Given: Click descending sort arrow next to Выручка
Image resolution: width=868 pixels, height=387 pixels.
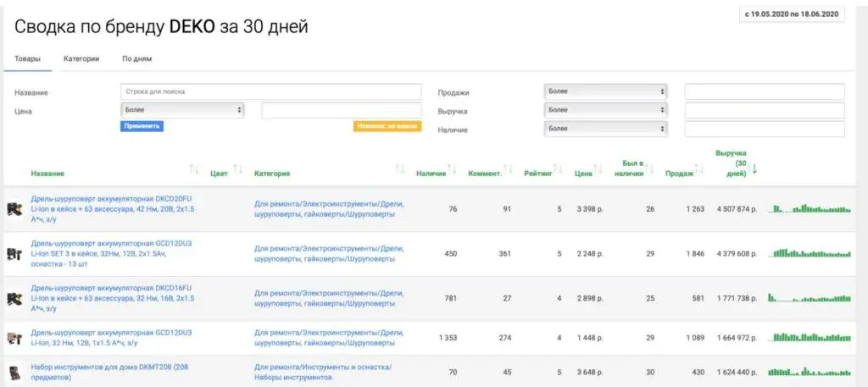Looking at the screenshot, I should pyautogui.click(x=754, y=169).
